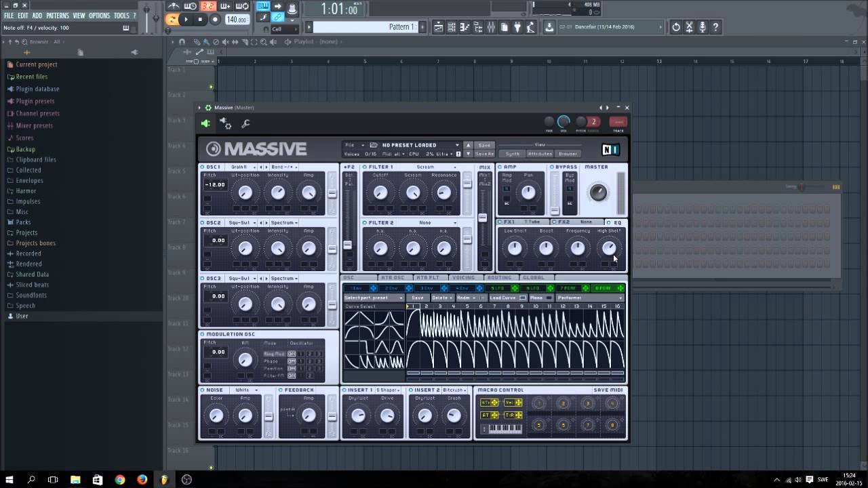Open the FILE menu
Viewport: 868px width, 488px height.
(9, 16)
